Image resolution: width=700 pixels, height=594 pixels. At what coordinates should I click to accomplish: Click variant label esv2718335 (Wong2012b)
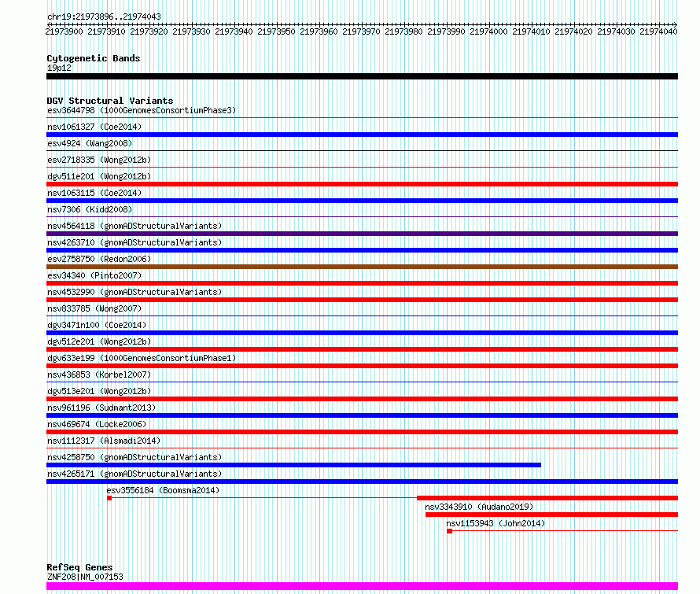(99, 160)
